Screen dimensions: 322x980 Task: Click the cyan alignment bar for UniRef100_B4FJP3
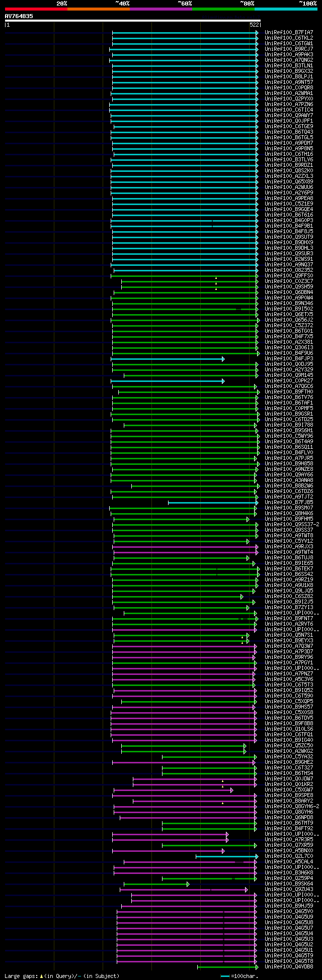[167, 359]
